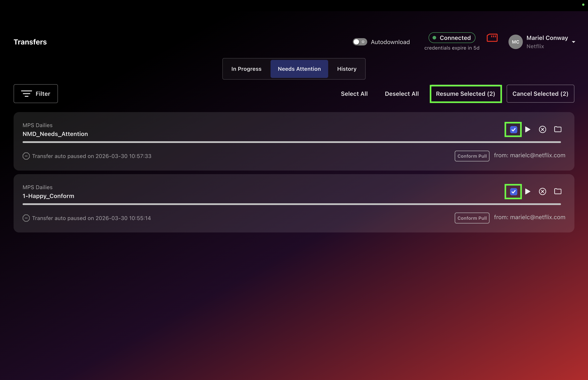
Task: Click Cancel Selected (2) button
Action: [540, 94]
